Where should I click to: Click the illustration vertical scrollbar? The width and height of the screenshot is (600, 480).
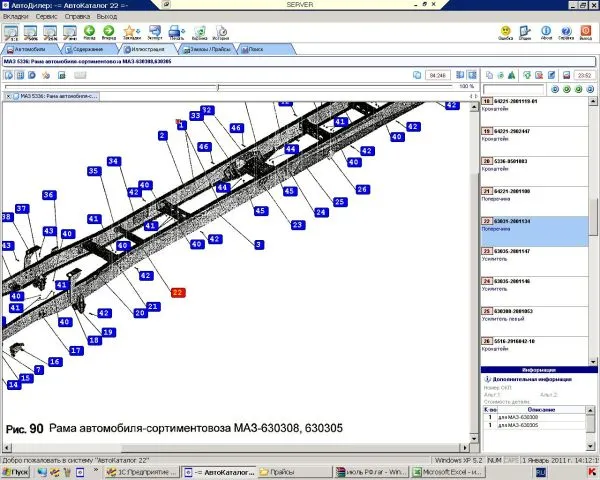[x=474, y=272]
